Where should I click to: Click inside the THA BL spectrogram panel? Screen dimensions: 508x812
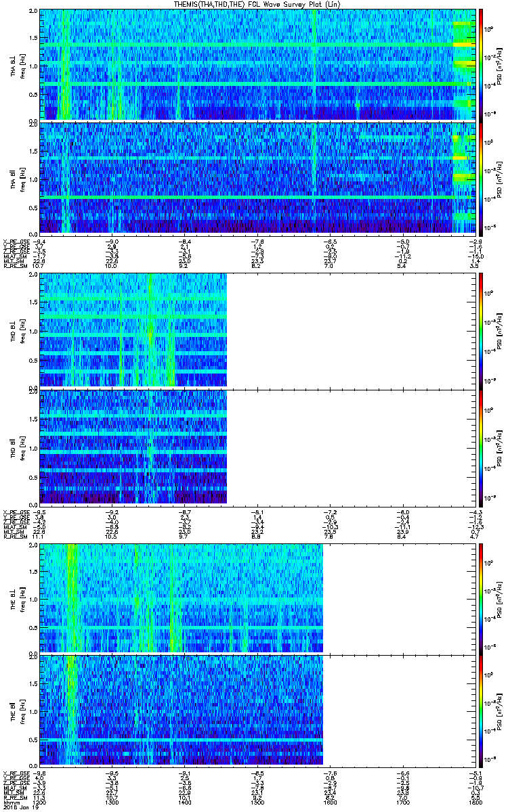tap(258, 65)
